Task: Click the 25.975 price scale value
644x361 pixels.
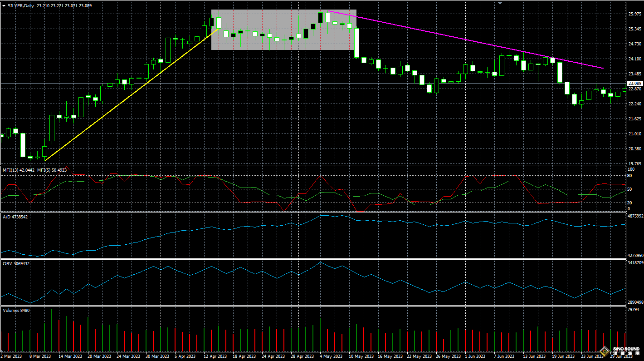Action: pos(634,14)
